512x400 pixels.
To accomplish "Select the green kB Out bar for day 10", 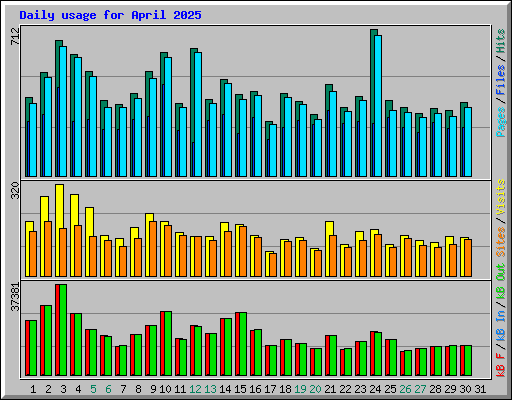I will coord(168,344).
